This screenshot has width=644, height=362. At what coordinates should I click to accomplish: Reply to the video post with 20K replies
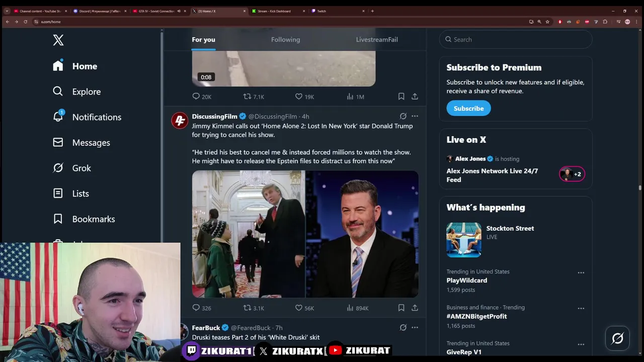click(x=202, y=97)
